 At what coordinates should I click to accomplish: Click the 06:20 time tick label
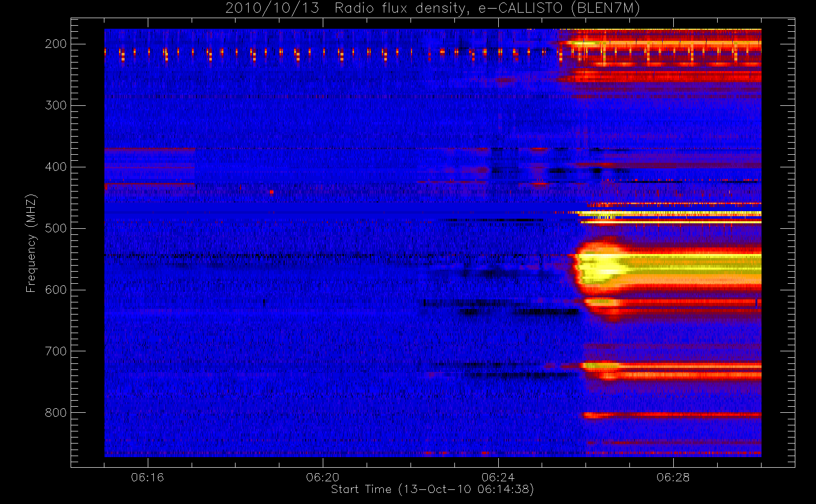point(323,477)
